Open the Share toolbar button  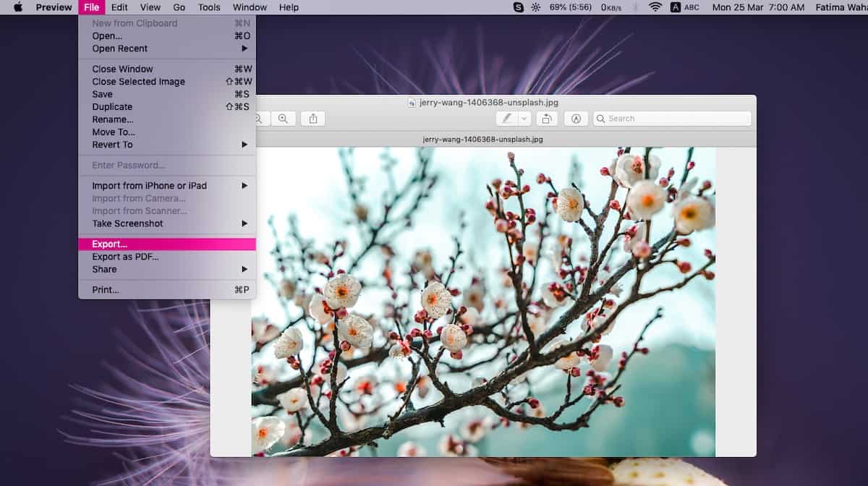tap(313, 119)
